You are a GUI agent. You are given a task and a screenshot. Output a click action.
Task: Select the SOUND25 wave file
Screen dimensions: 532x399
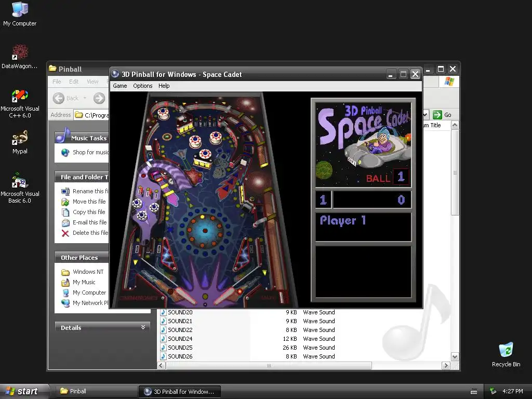point(180,348)
